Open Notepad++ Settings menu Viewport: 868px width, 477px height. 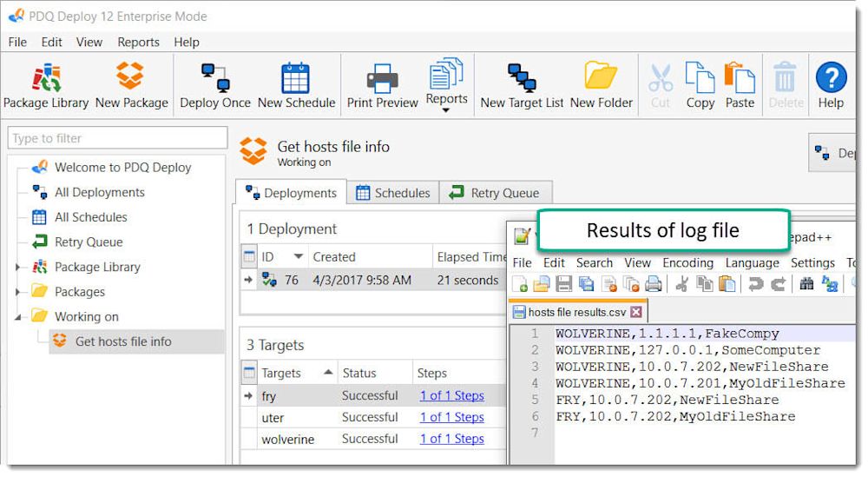coord(812,262)
